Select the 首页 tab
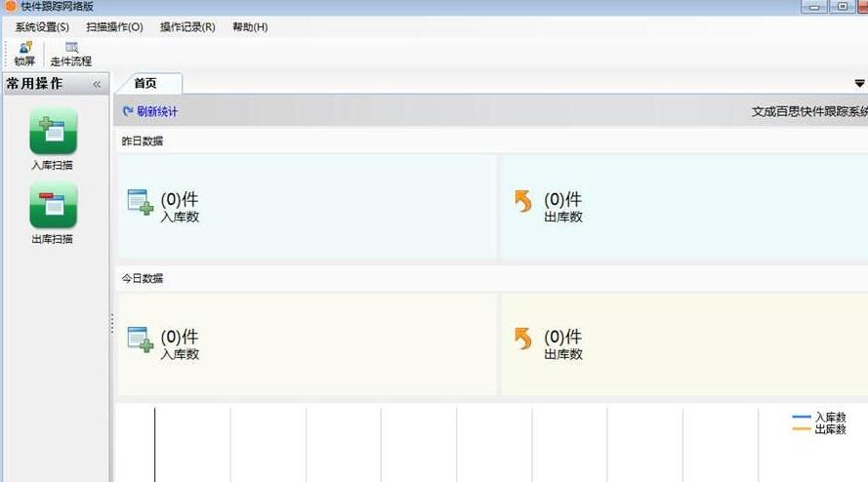The width and height of the screenshot is (868, 482). [x=145, y=83]
